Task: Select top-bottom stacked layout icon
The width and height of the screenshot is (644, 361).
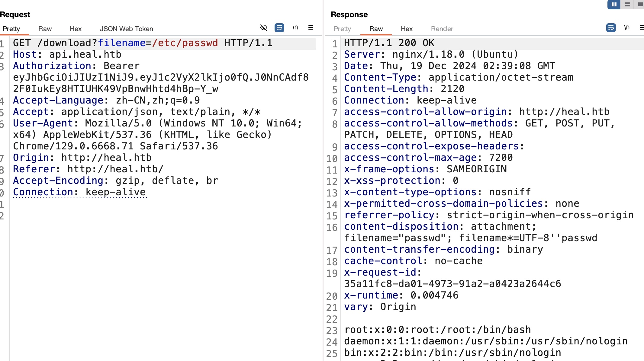Action: tap(627, 5)
